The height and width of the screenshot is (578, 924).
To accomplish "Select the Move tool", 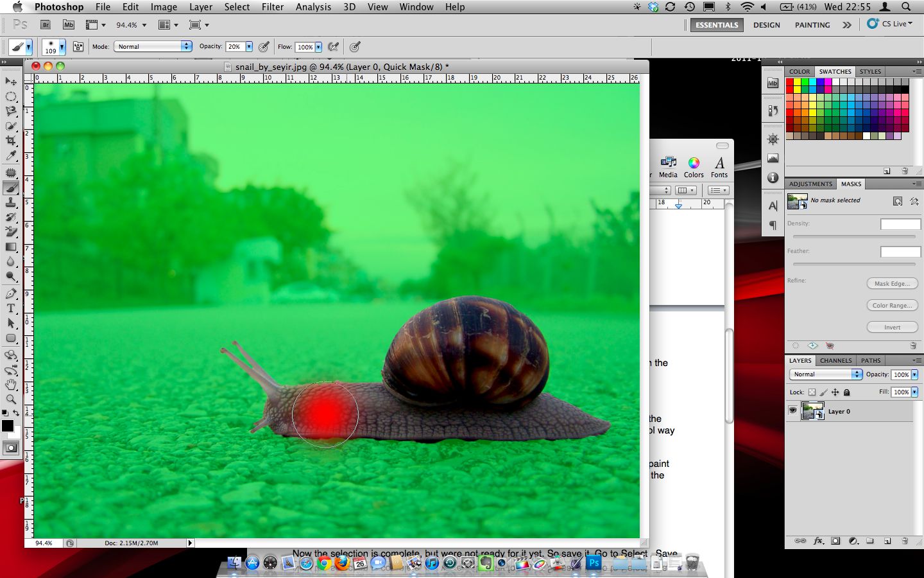I will click(x=11, y=82).
